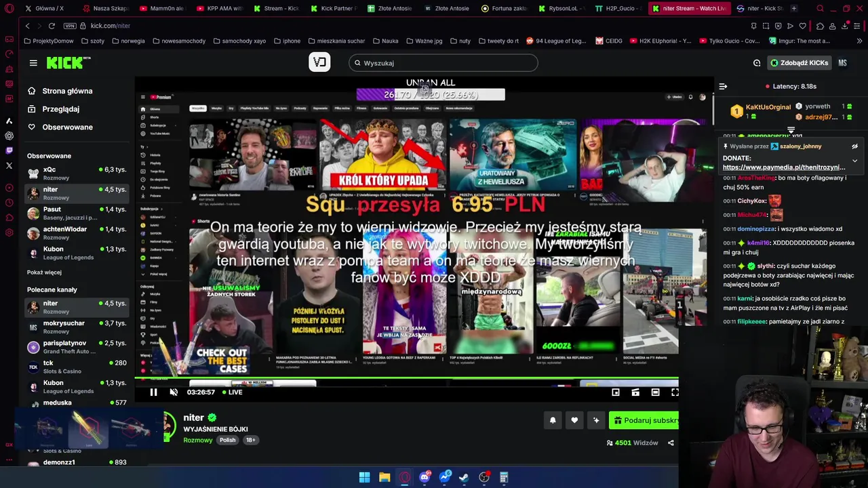Image resolution: width=868 pixels, height=488 pixels.
Task: Click the Zdobądź KICKs button
Action: (799, 63)
